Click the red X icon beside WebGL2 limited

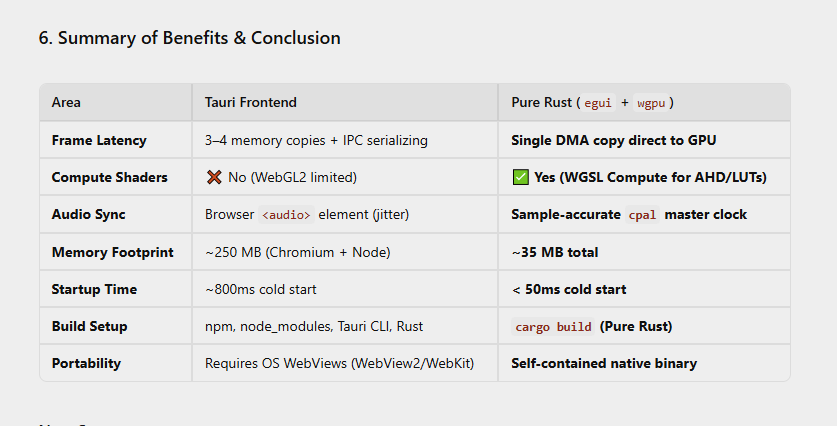(214, 177)
